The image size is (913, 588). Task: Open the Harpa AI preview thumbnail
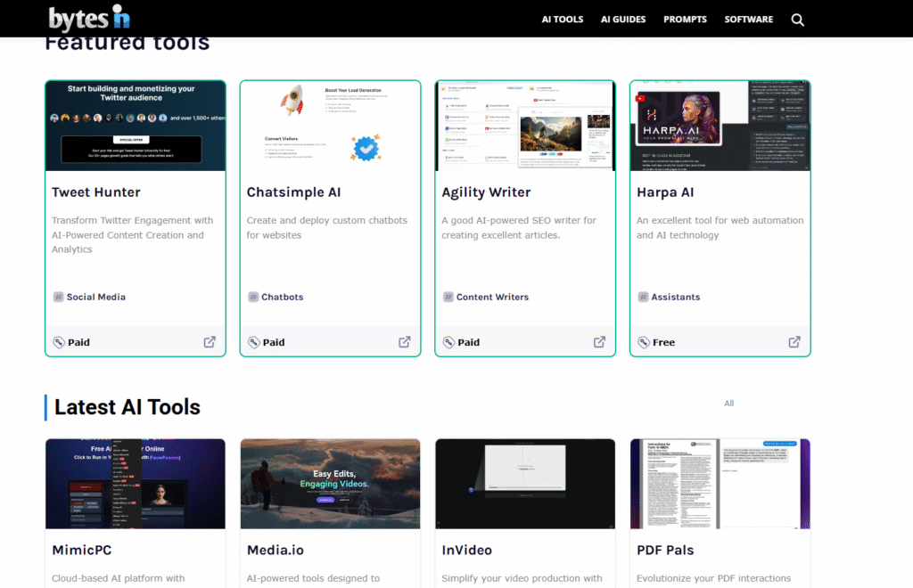(x=720, y=126)
